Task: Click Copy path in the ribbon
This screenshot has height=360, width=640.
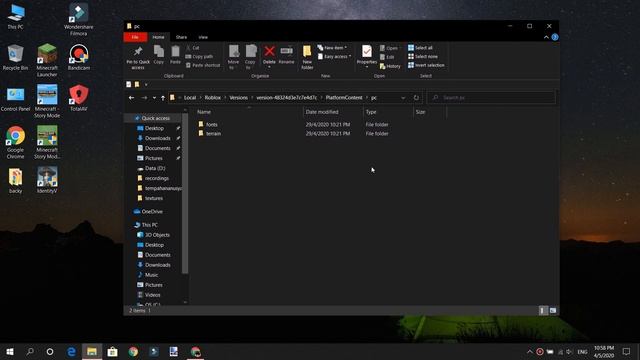Action: [199, 56]
